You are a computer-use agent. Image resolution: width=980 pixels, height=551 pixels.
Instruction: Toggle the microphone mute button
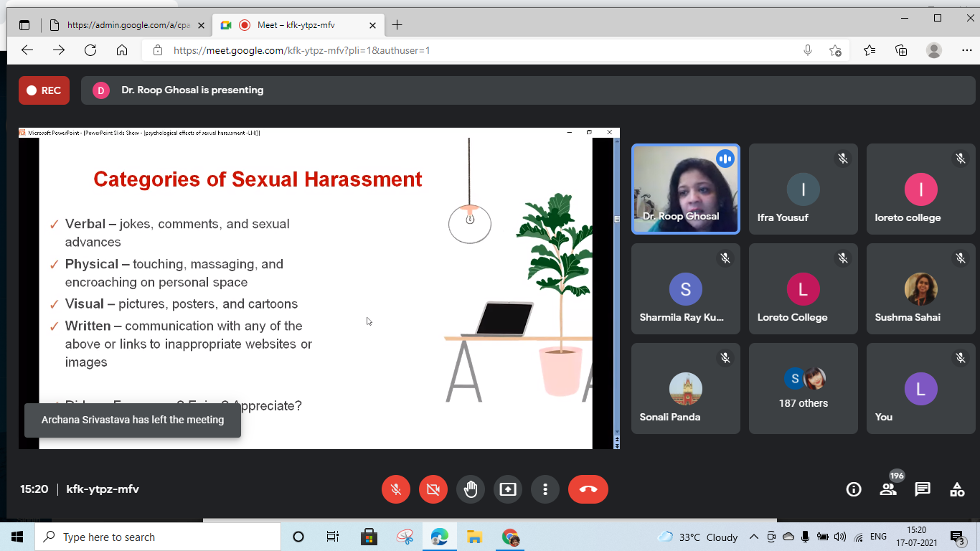(396, 489)
